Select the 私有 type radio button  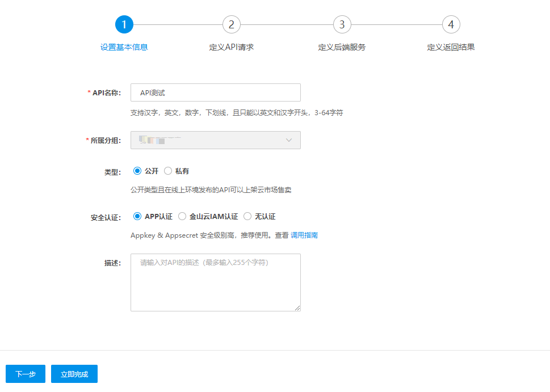[x=168, y=171]
